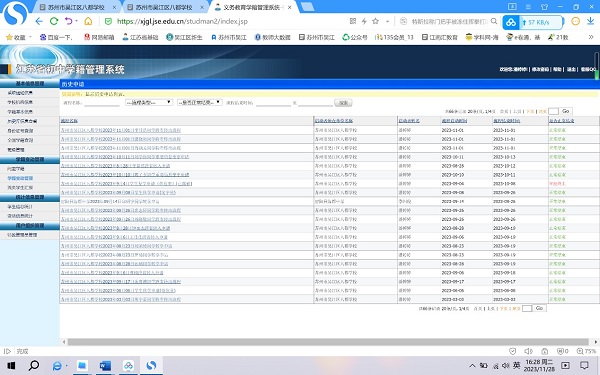The width and height of the screenshot is (600, 375).
Task: Sort by the 流程名称 column header
Action: point(69,121)
